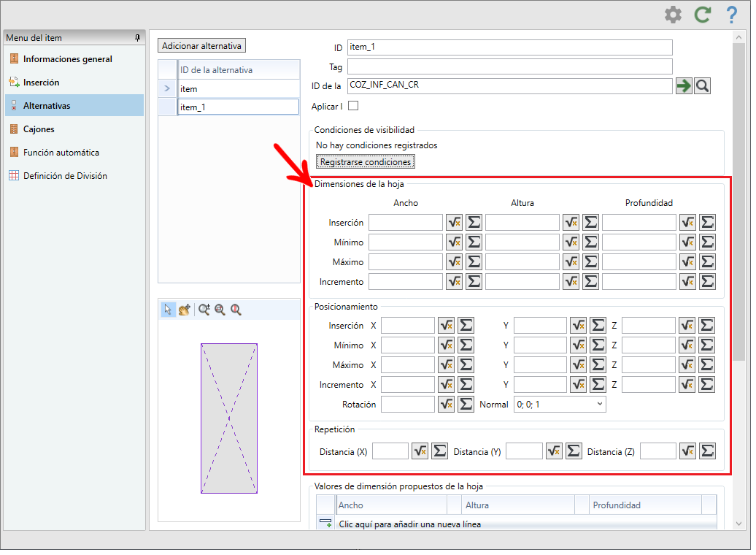Open formula editor for Inserción Ancho dimension
This screenshot has height=555, width=756.
(454, 223)
